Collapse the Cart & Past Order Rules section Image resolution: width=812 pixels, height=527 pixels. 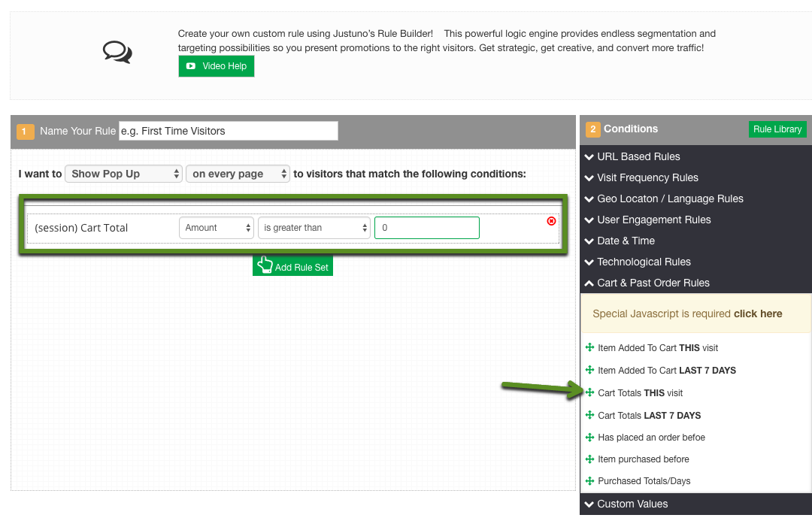click(653, 283)
